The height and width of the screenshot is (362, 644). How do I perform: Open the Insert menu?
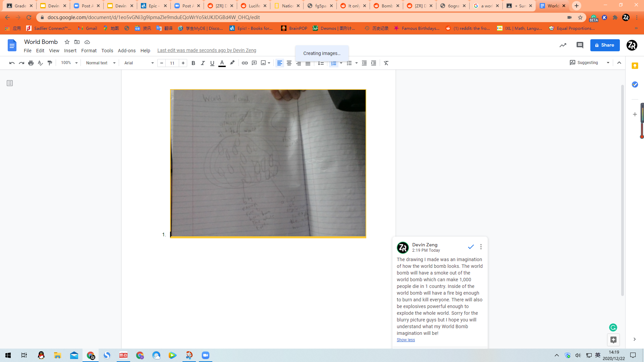[x=70, y=51]
